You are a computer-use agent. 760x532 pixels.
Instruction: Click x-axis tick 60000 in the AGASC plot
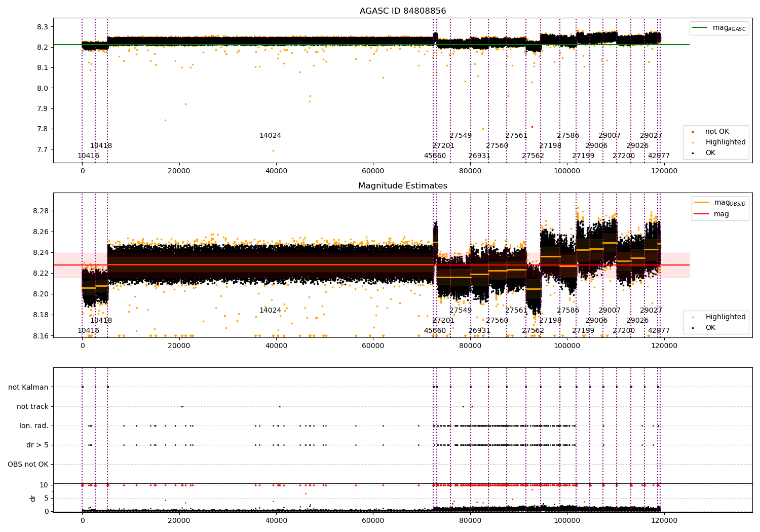point(373,171)
